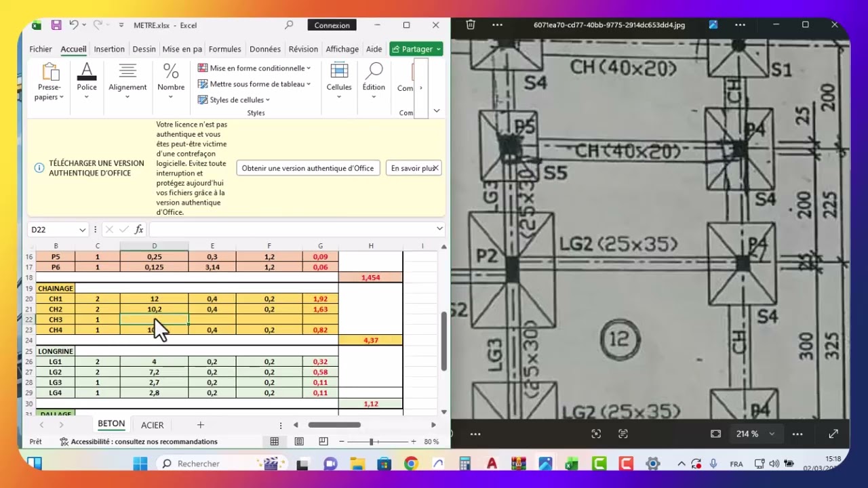
Task: Collapse the ribbon with the chevron
Action: (437, 111)
